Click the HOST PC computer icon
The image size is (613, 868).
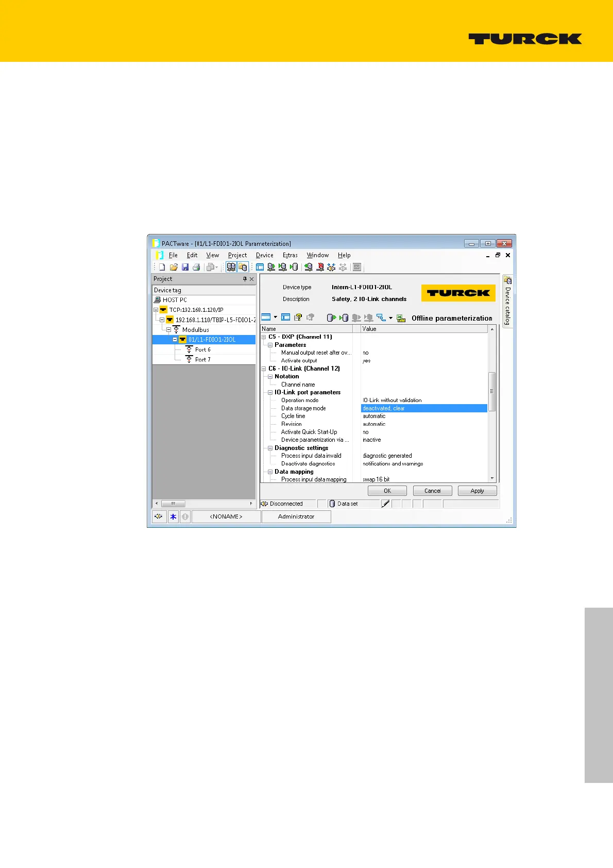(x=158, y=299)
